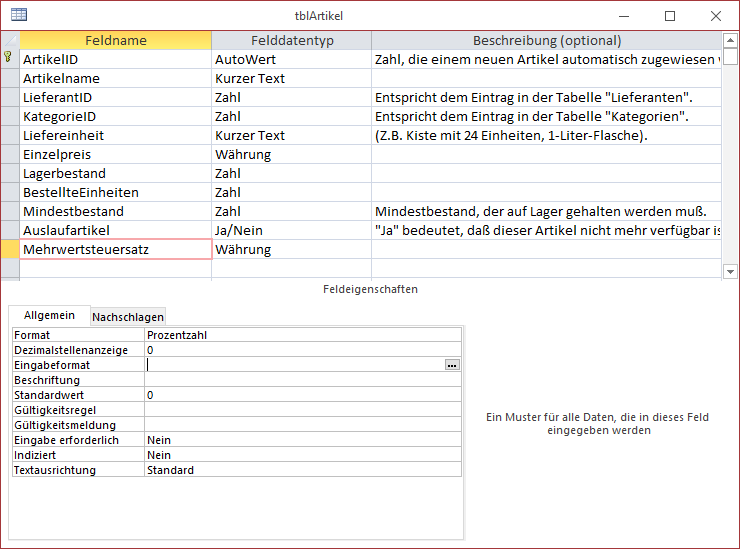This screenshot has height=549, width=740.
Task: Click the table icon in the title bar
Action: (18, 15)
